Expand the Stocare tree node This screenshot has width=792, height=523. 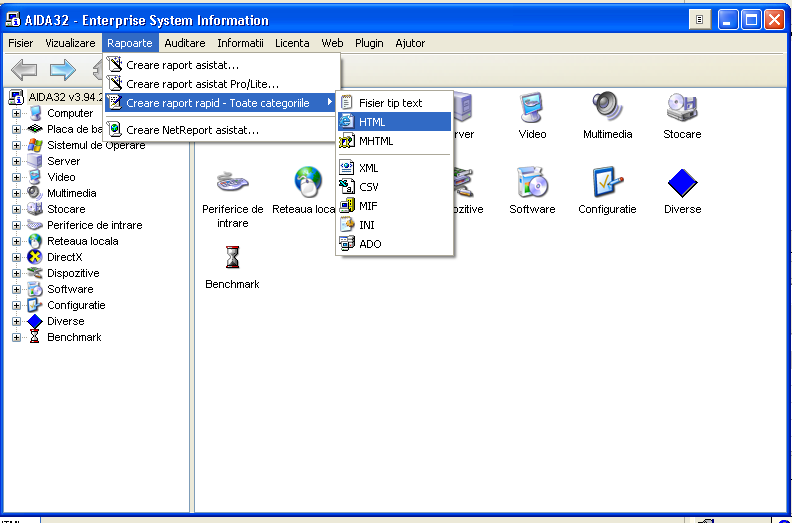click(x=17, y=209)
